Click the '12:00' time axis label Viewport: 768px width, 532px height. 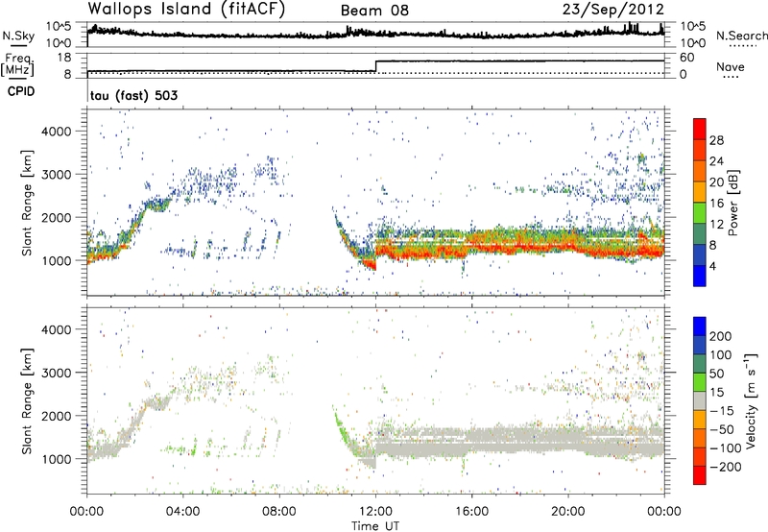click(x=375, y=512)
